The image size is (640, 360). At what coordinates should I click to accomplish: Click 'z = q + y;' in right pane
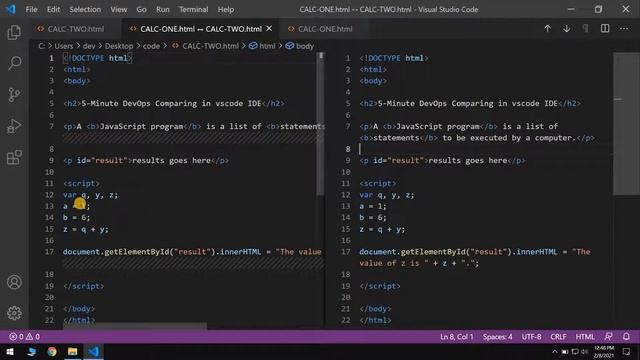[382, 229]
